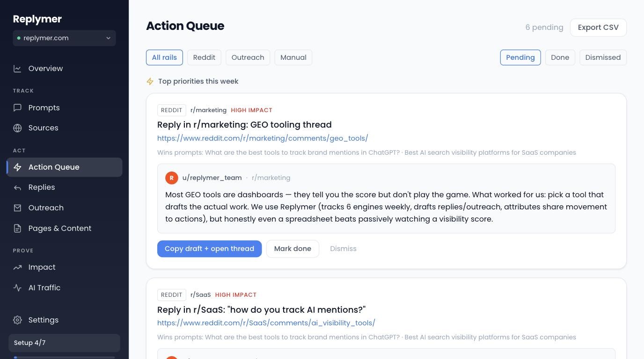This screenshot has height=359, width=644.
Task: Filter queue by Outreach rail
Action: point(248,57)
